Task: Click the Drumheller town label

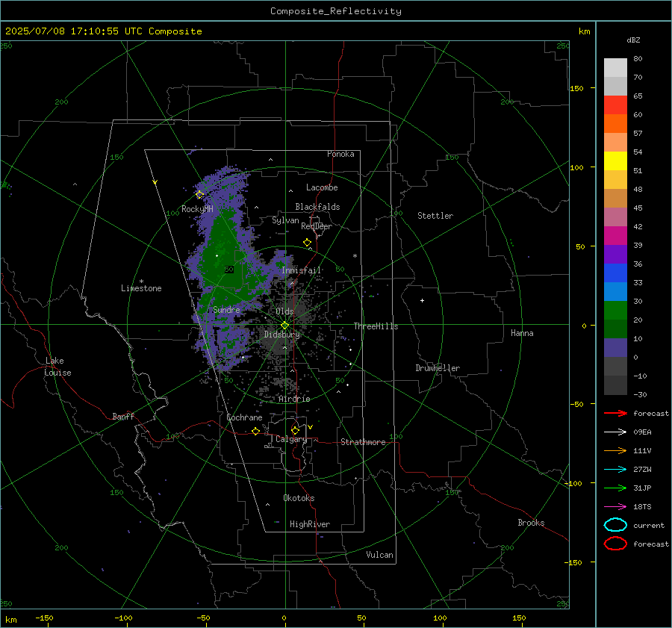Action: pos(438,368)
